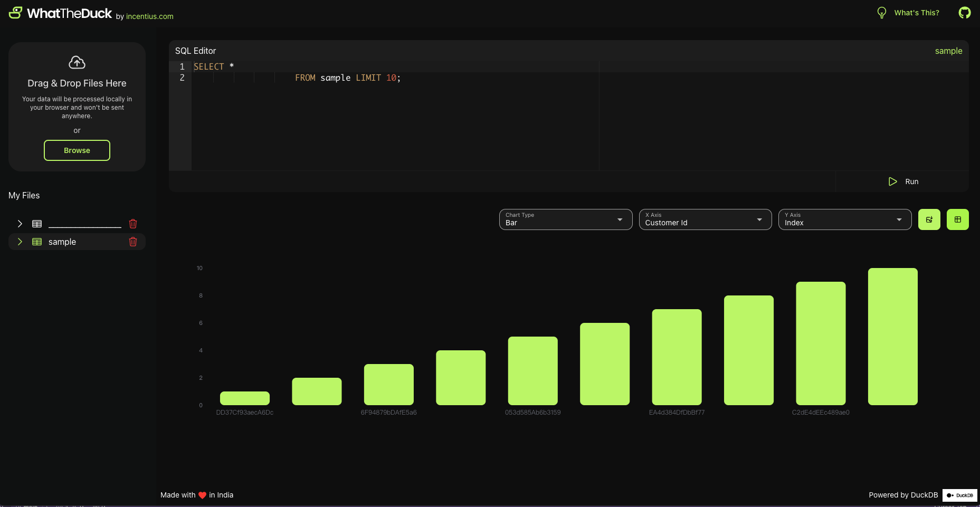Screen dimensions: 980x507
Task: Click the Powered by DuckDB text
Action: click(x=903, y=495)
